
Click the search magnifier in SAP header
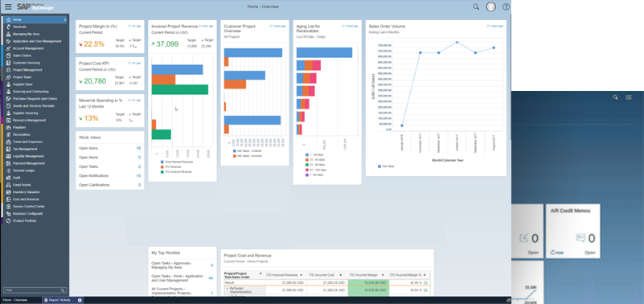point(476,6)
